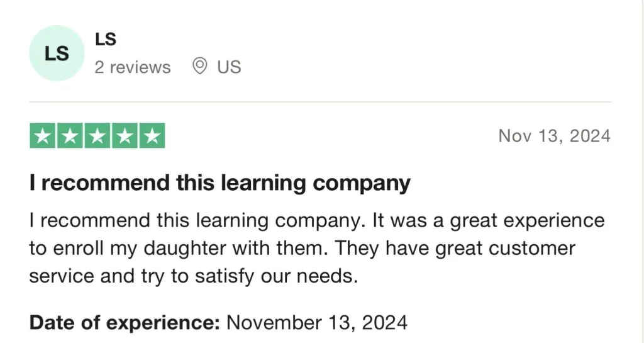Click the "2 reviews" count
Image resolution: width=644 pixels, height=343 pixels.
pos(133,67)
